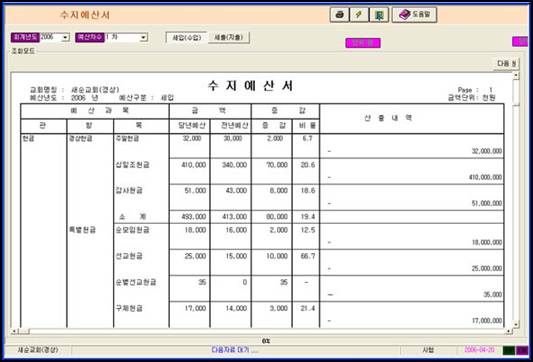Click the 32,000,000 calculation detail
The width and height of the screenshot is (533, 362).
click(486, 151)
